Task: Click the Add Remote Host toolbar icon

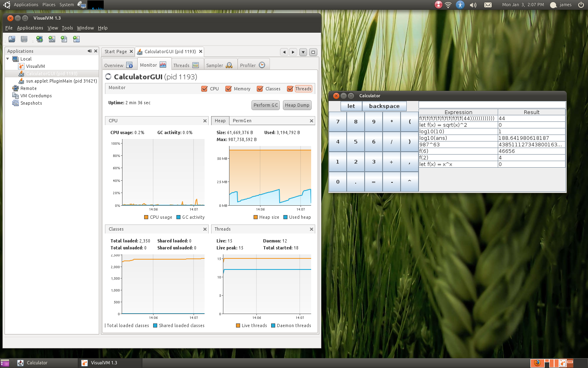Action: (x=40, y=39)
